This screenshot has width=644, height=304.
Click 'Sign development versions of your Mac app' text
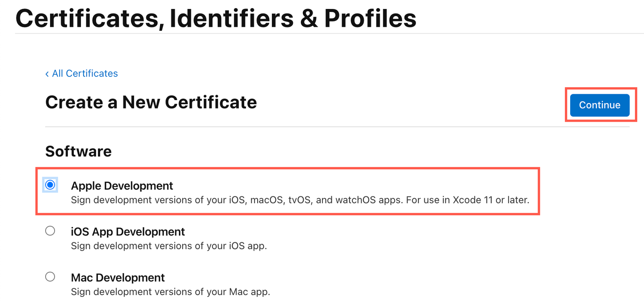pos(171,292)
